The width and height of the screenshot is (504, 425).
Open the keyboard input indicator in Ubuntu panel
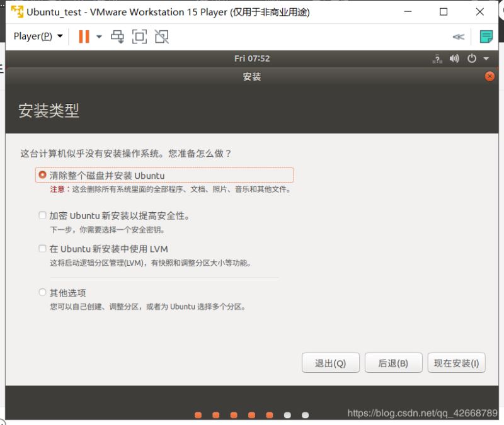(x=437, y=58)
